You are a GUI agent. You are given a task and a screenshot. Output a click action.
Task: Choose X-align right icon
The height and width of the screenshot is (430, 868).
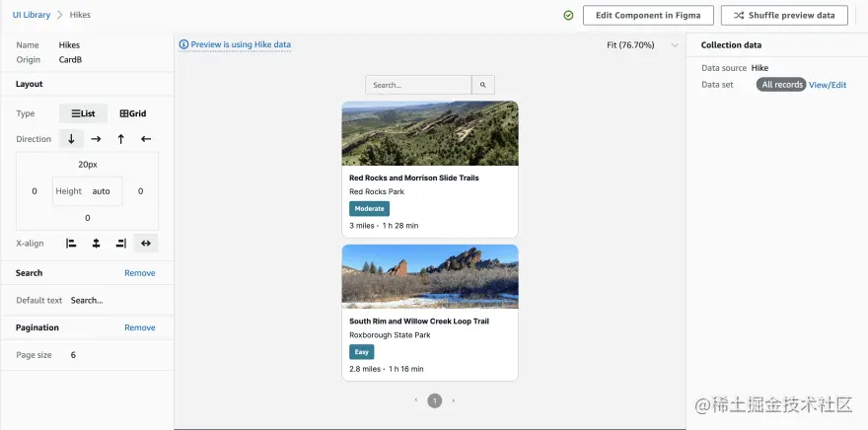[x=120, y=243]
